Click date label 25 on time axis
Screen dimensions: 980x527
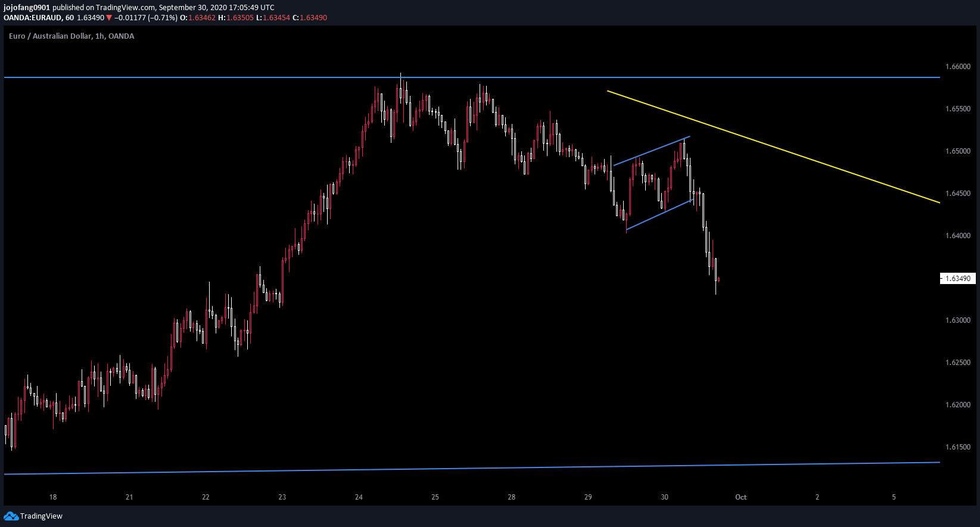(435, 497)
